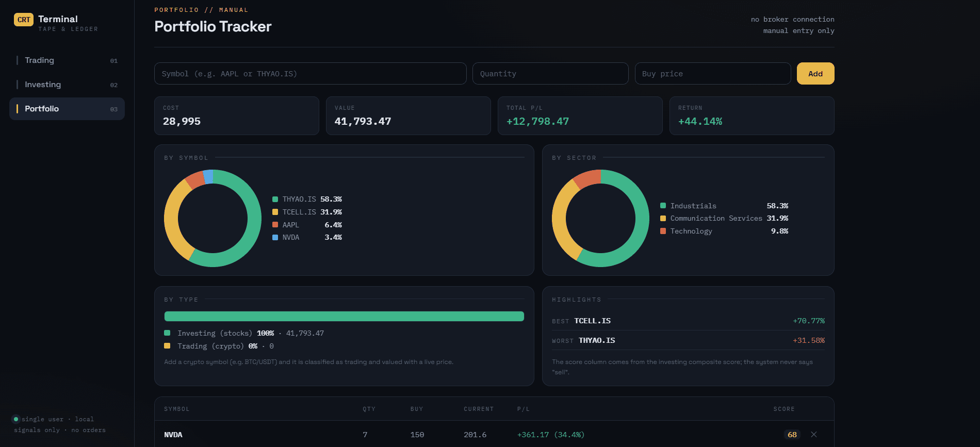Click the green THYAO.IS legend swatch
This screenshot has height=447, width=980.
click(275, 199)
